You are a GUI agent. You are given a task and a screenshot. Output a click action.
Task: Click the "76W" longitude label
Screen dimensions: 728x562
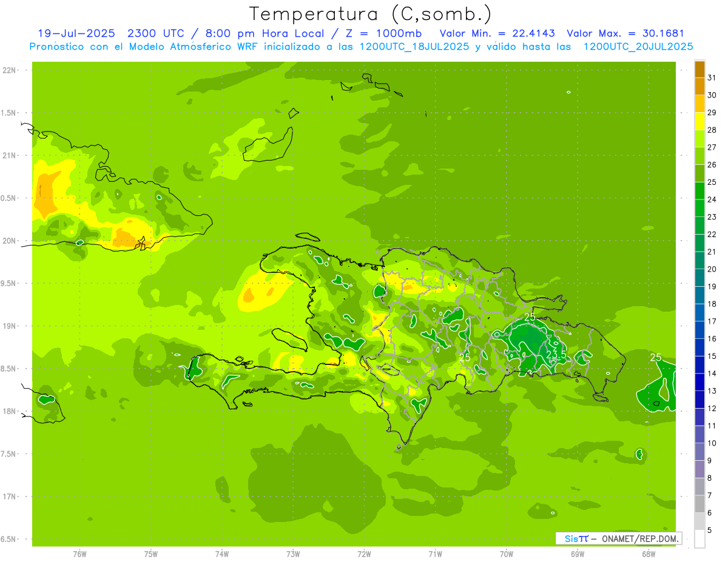[79, 555]
